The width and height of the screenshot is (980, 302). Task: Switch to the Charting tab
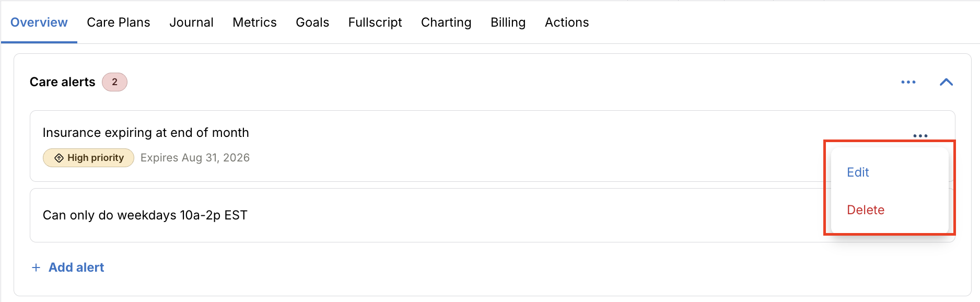[446, 22]
